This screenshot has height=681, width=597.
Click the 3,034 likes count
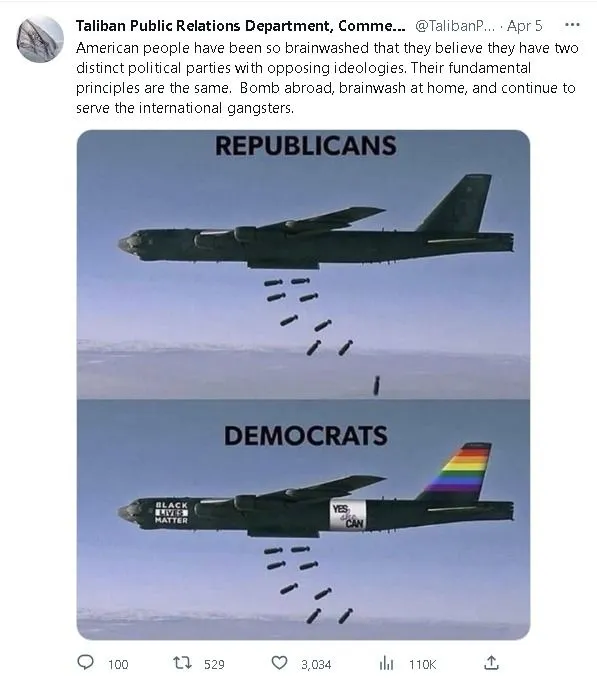point(316,664)
